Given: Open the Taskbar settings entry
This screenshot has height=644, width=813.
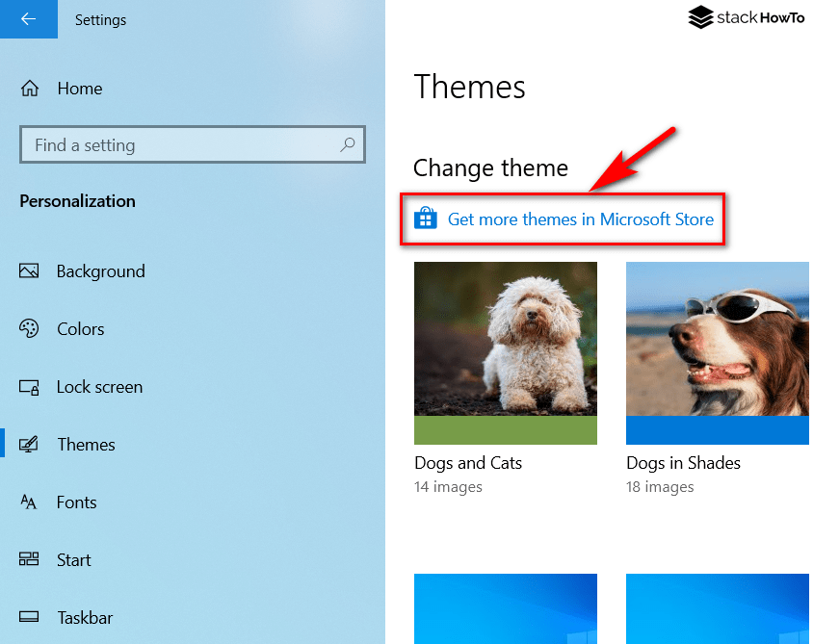Looking at the screenshot, I should (86, 617).
